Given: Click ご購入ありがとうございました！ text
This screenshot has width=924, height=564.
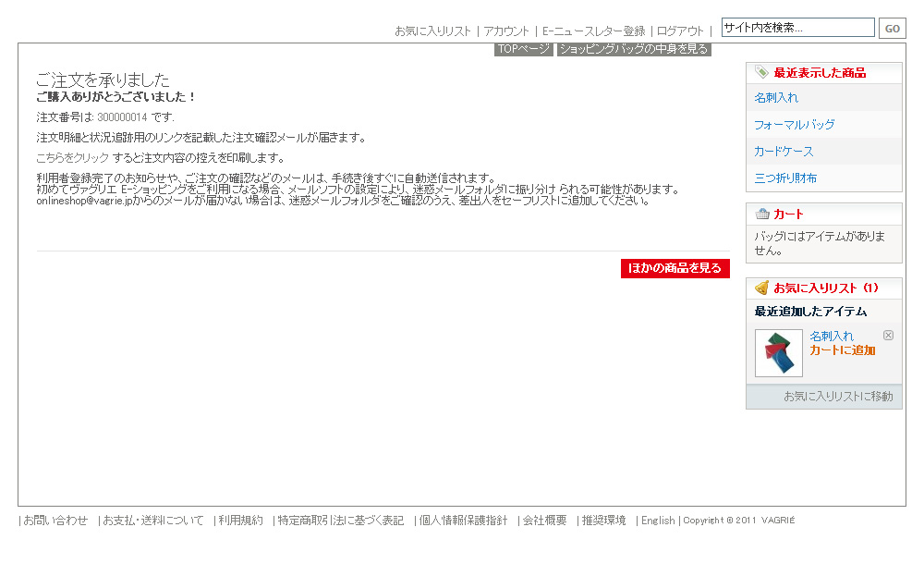Looking at the screenshot, I should tap(115, 97).
